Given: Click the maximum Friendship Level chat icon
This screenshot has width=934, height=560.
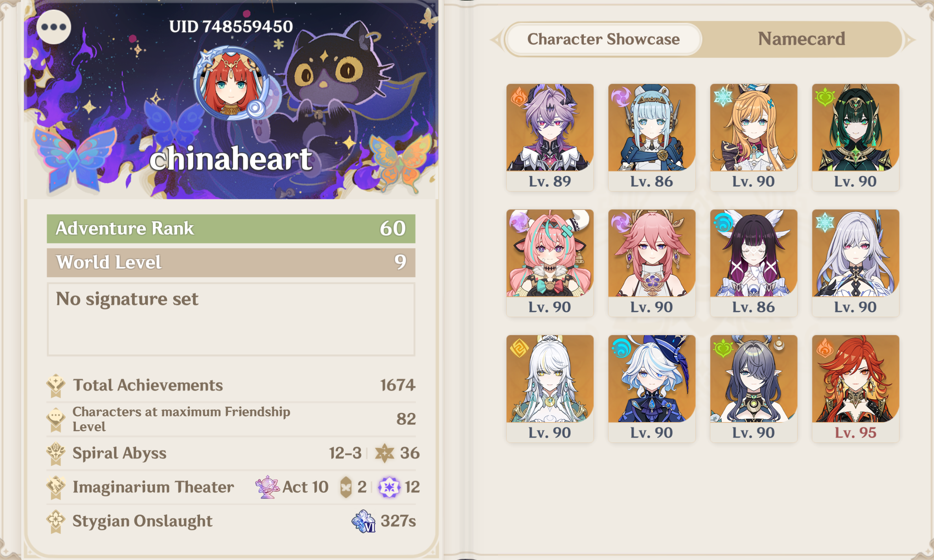Looking at the screenshot, I should pos(56,419).
